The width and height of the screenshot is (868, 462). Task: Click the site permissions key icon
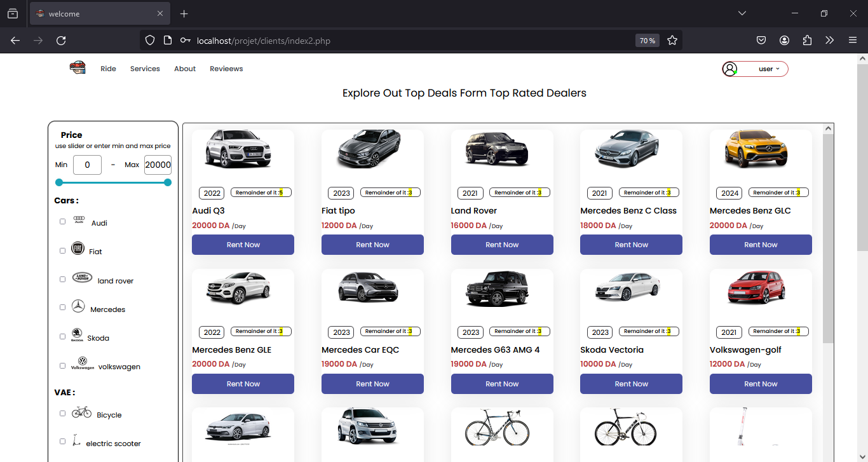[185, 40]
